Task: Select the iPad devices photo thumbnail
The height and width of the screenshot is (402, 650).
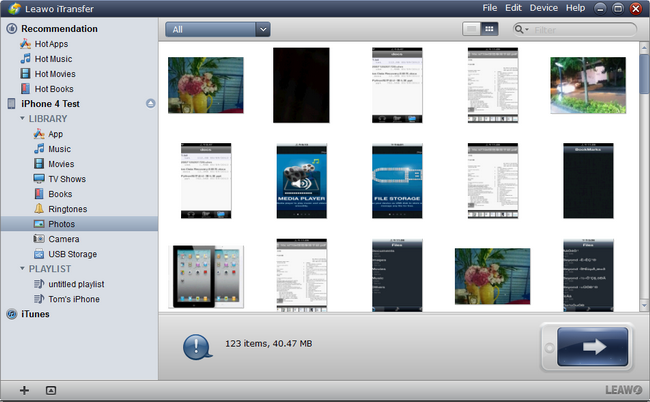Action: click(206, 276)
